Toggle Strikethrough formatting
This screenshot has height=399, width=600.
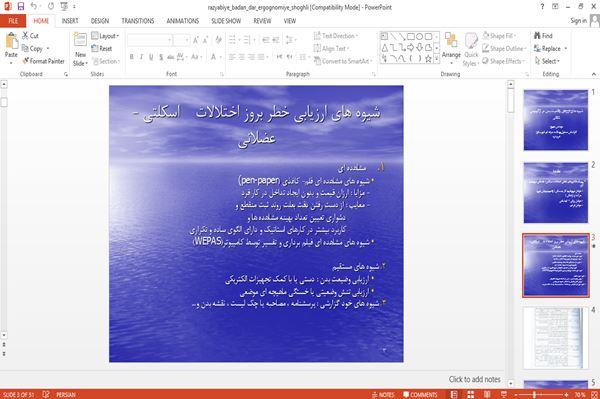click(171, 57)
